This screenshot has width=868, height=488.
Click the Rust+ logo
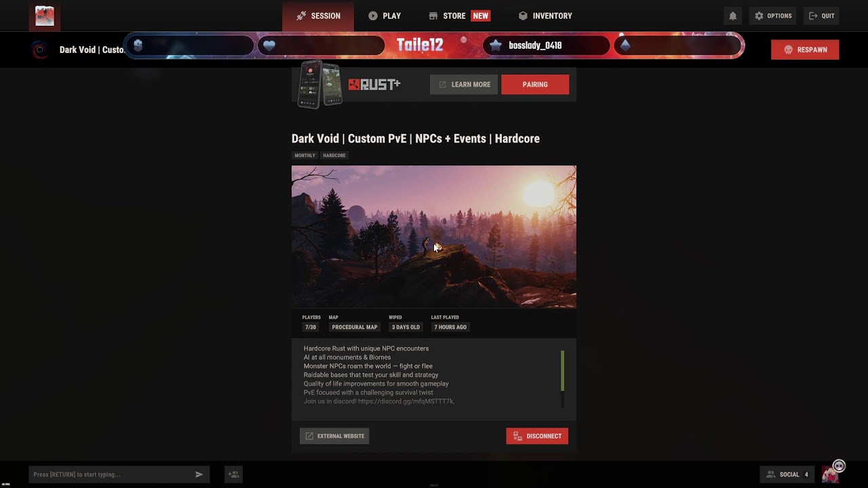click(374, 84)
